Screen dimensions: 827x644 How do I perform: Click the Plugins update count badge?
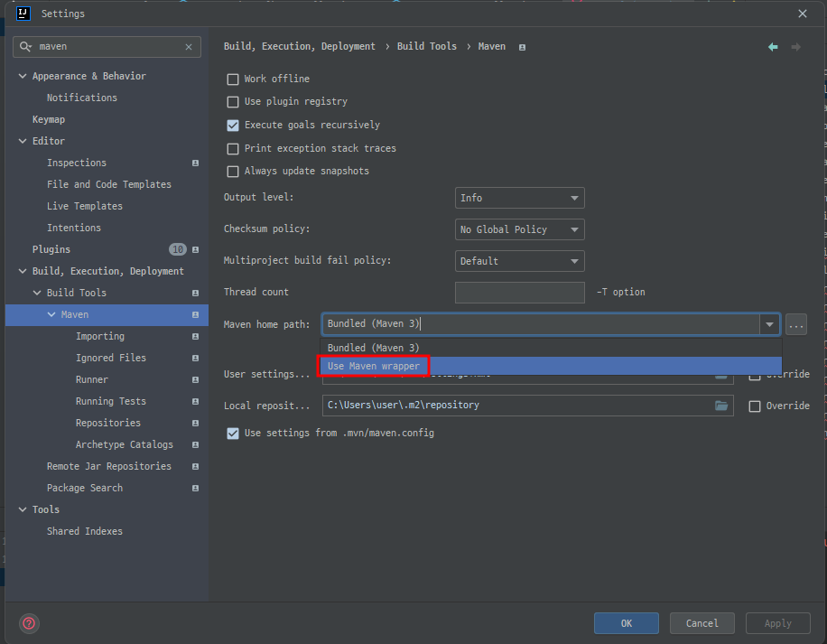click(x=178, y=249)
